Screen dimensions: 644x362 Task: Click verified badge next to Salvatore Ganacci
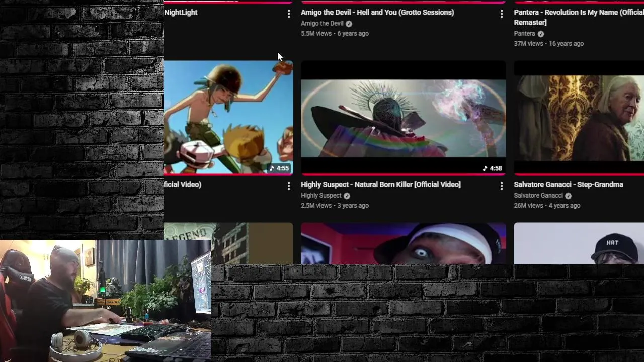[x=568, y=196]
